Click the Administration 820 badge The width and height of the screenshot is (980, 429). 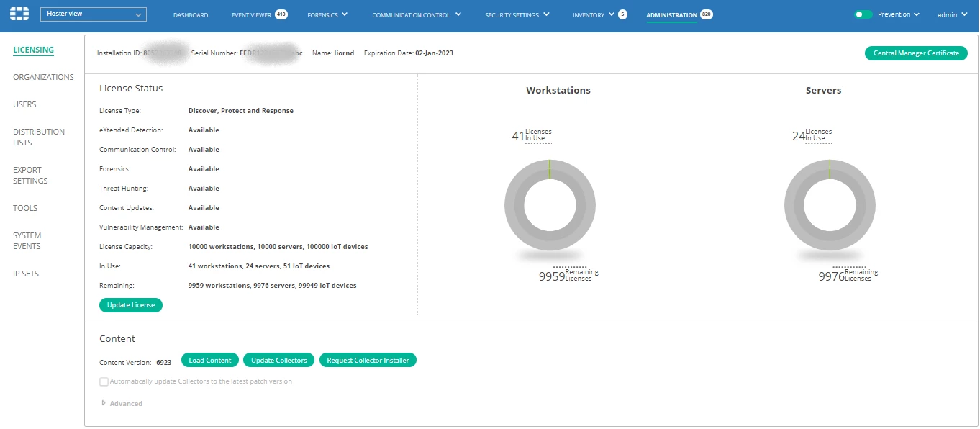[x=707, y=14]
